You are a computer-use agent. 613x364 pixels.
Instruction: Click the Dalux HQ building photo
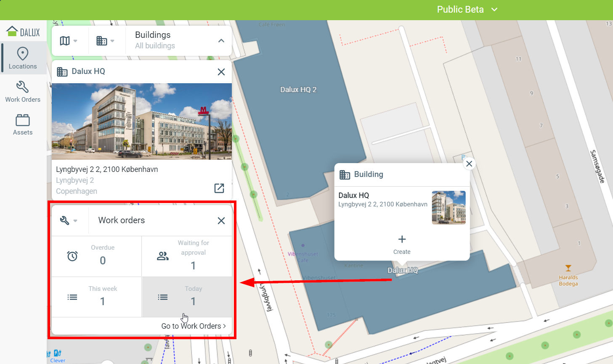point(142,121)
